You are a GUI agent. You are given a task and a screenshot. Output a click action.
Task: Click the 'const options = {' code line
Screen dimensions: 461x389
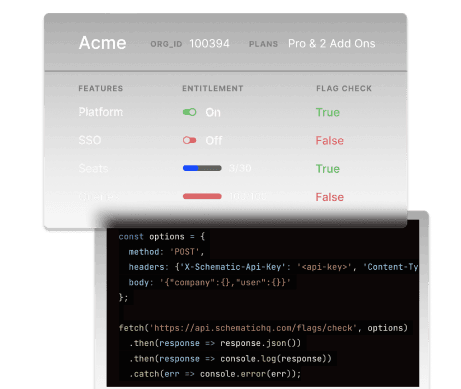point(162,237)
